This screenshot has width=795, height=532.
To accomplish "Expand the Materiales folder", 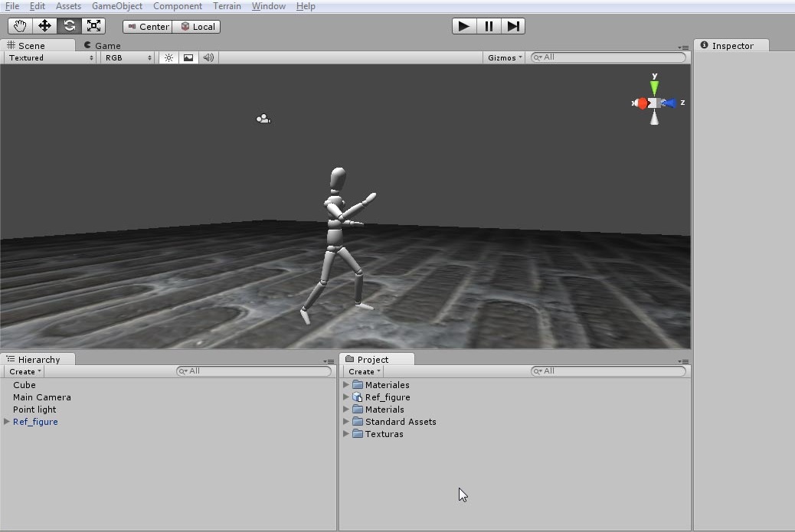I will coord(345,384).
